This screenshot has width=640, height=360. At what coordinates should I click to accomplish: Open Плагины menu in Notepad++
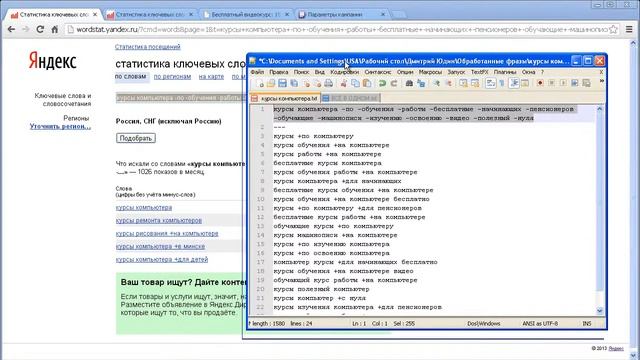(x=505, y=72)
